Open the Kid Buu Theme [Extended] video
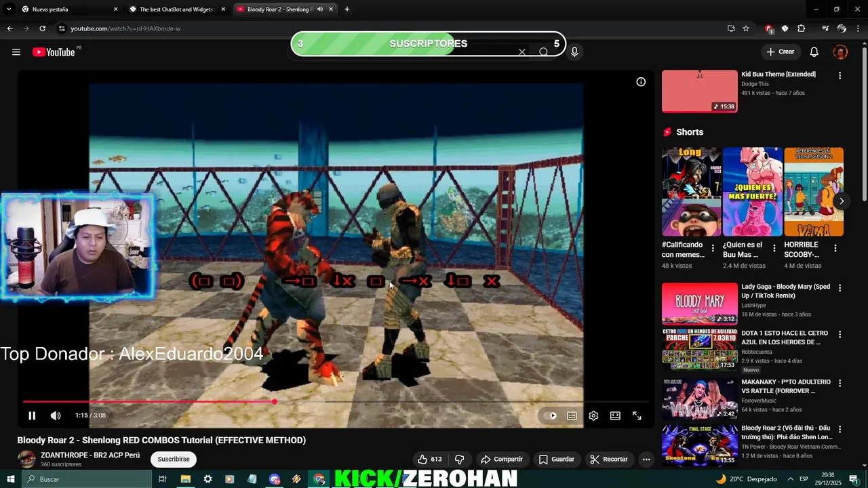This screenshot has height=488, width=868. [x=778, y=74]
